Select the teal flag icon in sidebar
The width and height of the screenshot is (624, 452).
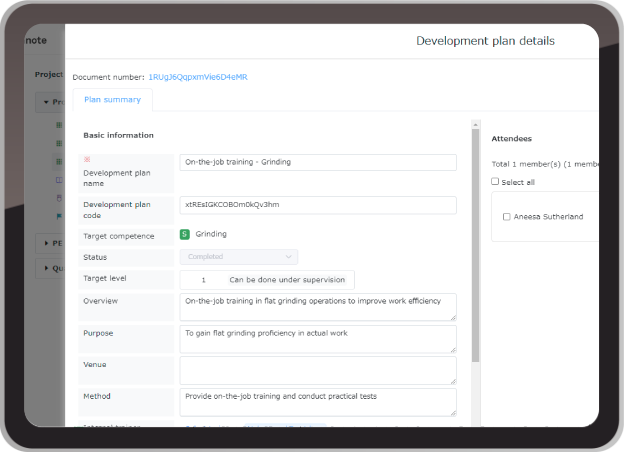coord(59,216)
